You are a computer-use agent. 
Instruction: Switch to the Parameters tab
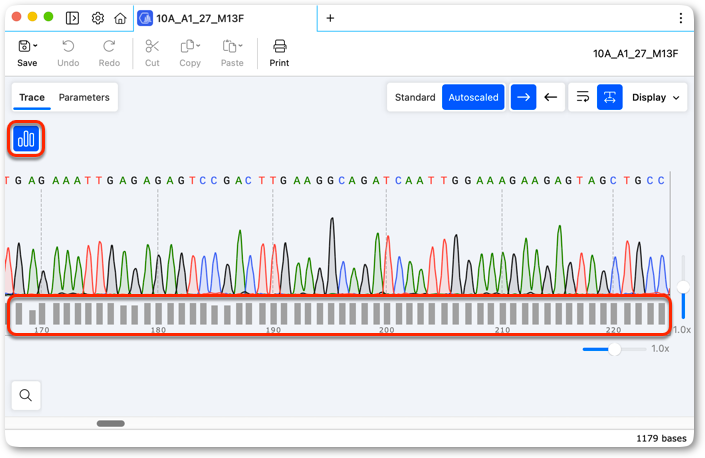tap(84, 97)
